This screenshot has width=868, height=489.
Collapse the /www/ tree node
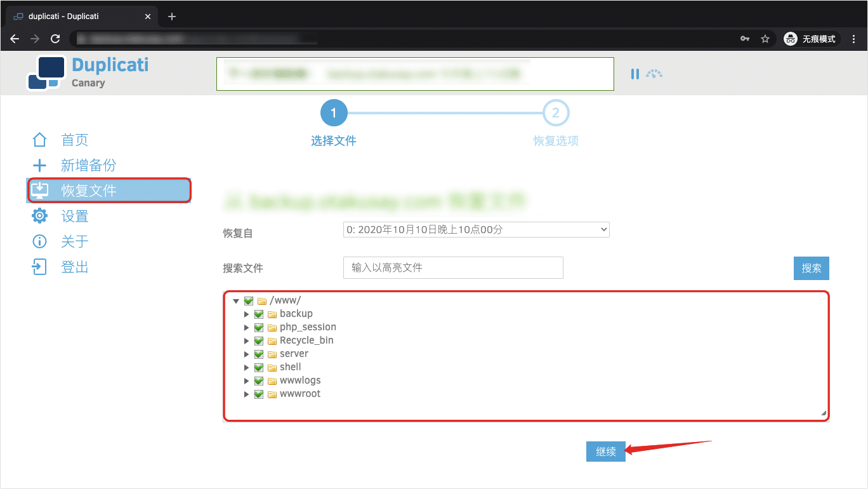(236, 301)
